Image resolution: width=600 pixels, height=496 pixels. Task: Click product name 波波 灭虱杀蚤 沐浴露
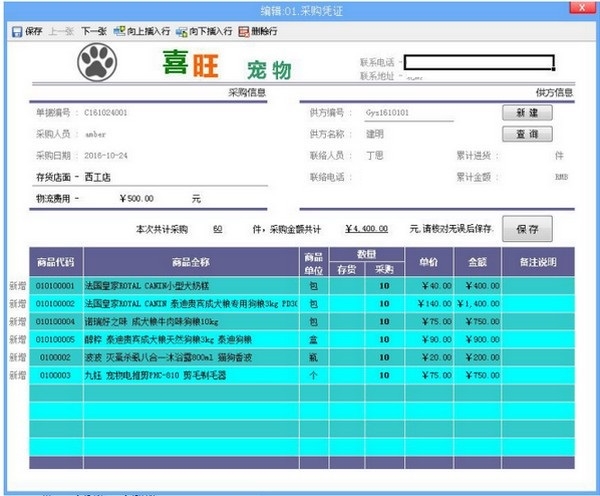168,357
